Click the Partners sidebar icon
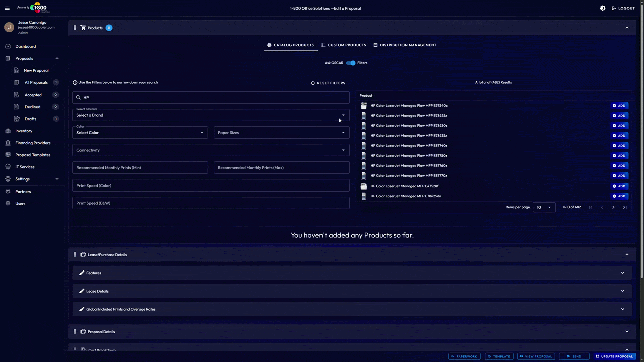 coord(8,191)
